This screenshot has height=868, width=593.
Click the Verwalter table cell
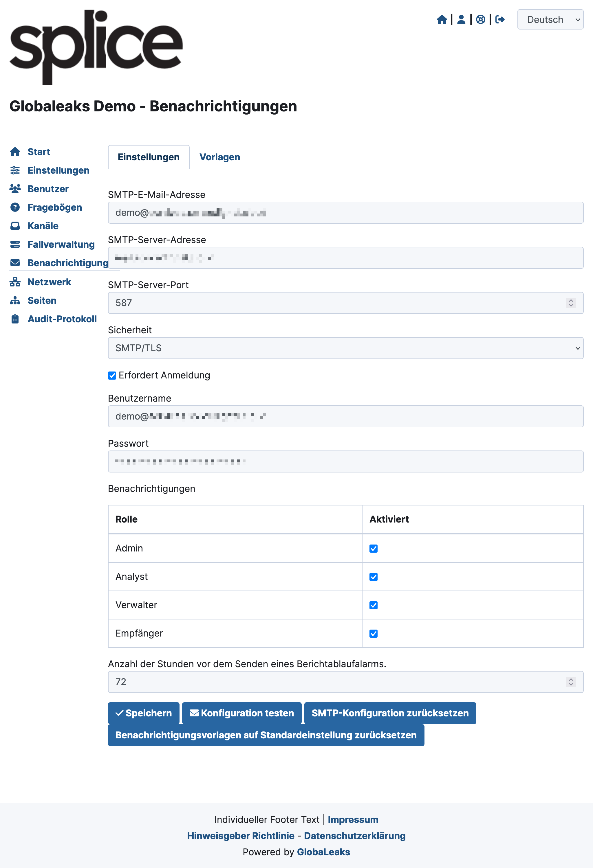[x=235, y=605]
